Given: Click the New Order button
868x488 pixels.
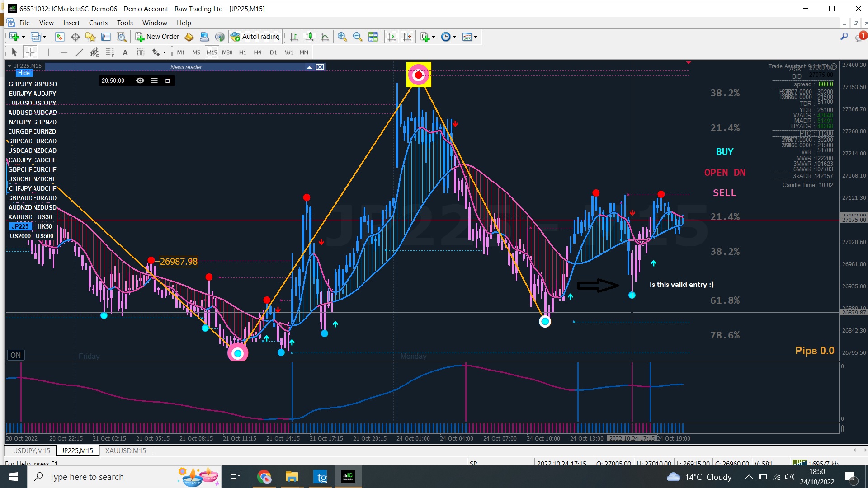Looking at the screenshot, I should pos(157,37).
